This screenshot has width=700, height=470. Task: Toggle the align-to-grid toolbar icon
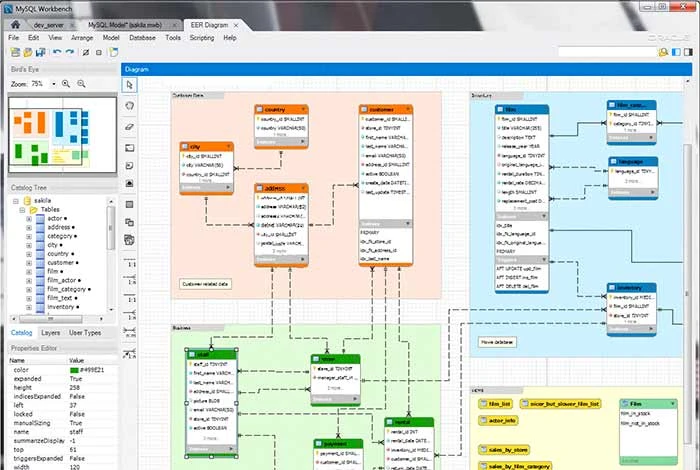pos(99,52)
